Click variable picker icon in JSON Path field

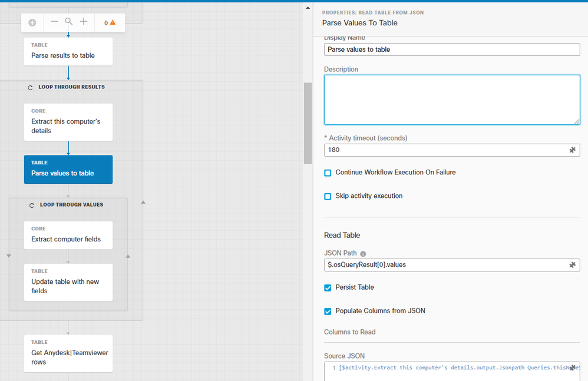[x=572, y=265]
